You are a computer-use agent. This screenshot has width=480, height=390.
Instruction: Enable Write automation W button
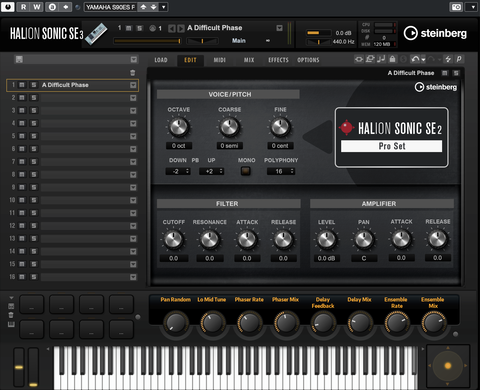37,7
